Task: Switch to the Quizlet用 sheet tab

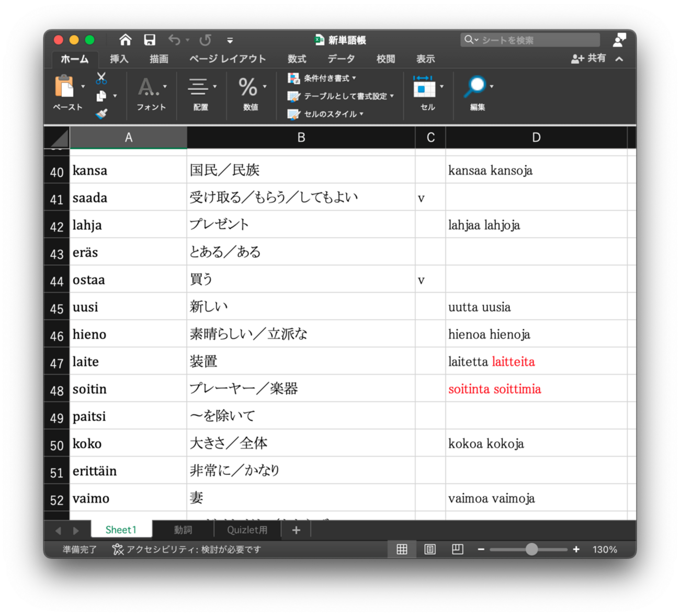Action: (x=247, y=530)
